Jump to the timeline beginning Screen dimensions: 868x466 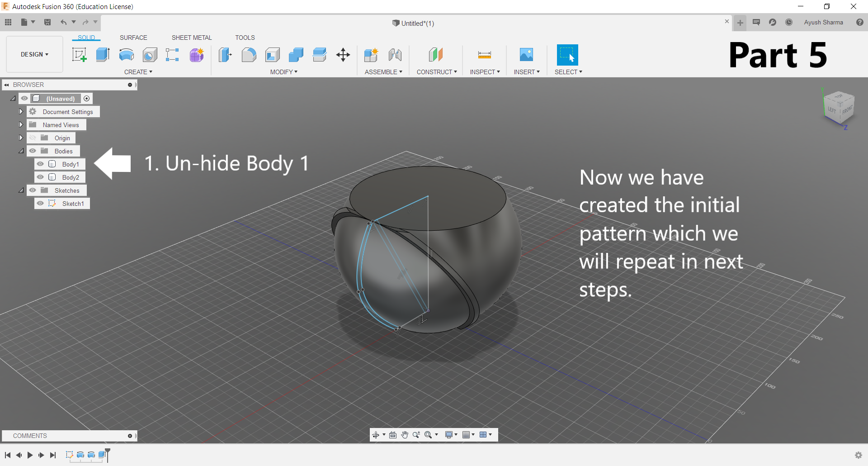[x=8, y=455]
